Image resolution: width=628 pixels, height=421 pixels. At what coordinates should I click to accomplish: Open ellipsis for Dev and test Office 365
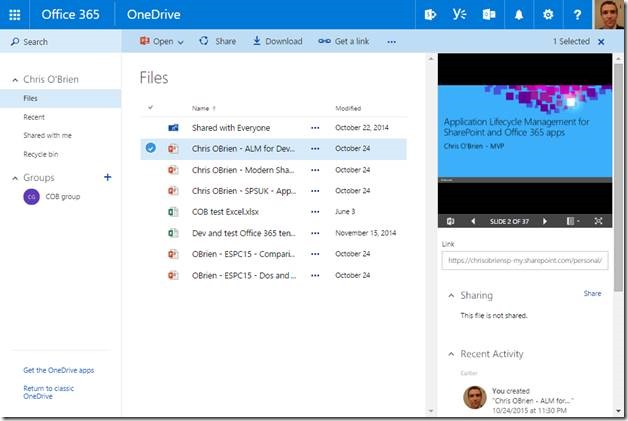point(315,234)
